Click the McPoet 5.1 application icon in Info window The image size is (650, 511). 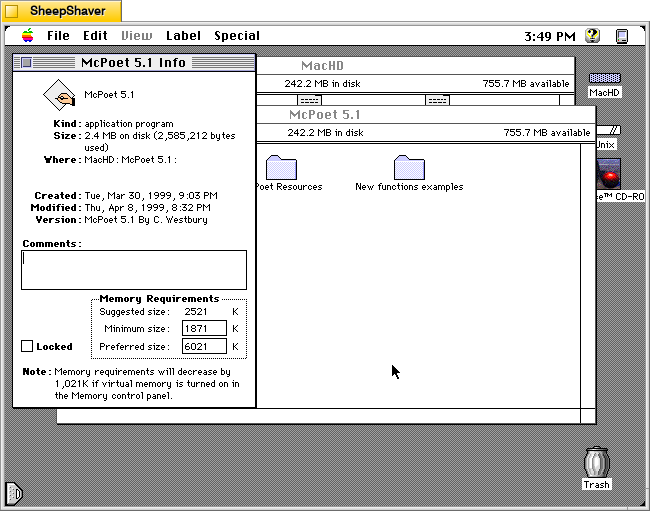click(59, 95)
